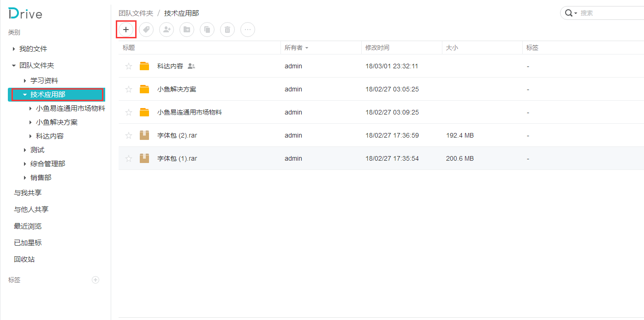
Task: Expand the 销售部 folder in sidebar
Action: coord(25,178)
